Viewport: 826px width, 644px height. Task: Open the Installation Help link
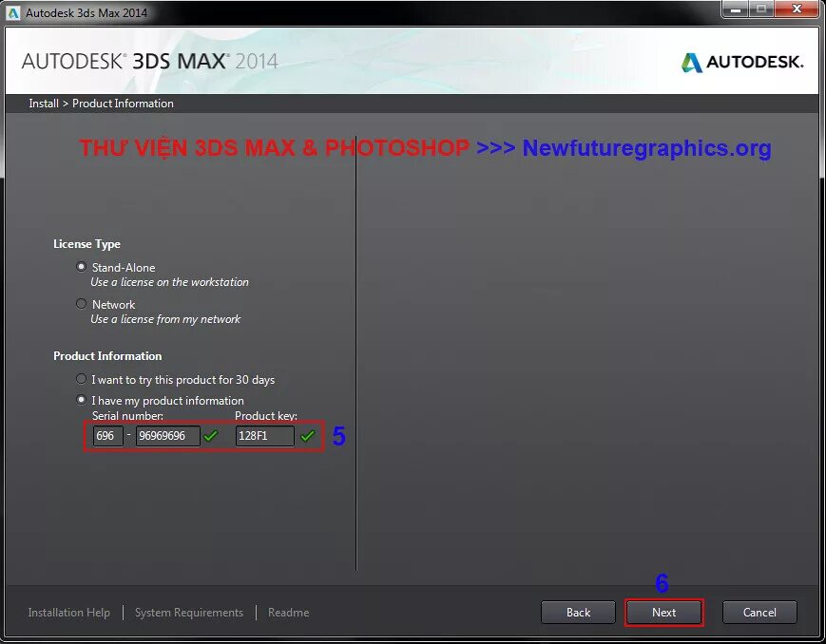[69, 613]
